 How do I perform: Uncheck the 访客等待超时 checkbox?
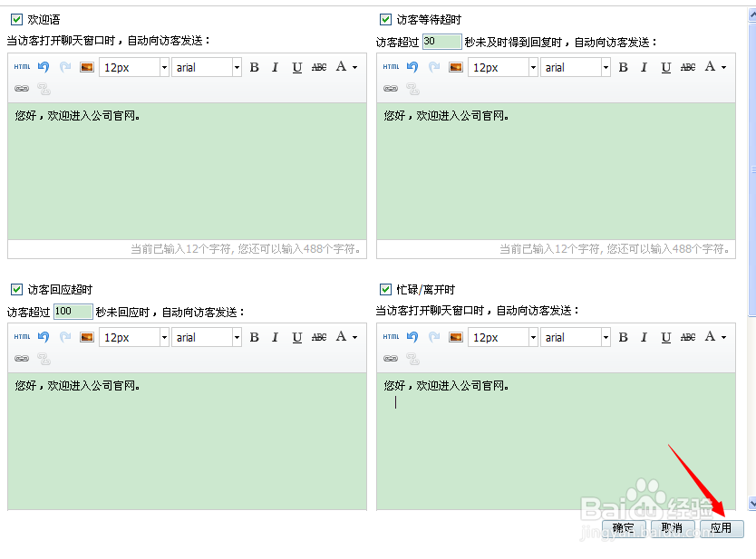(385, 18)
